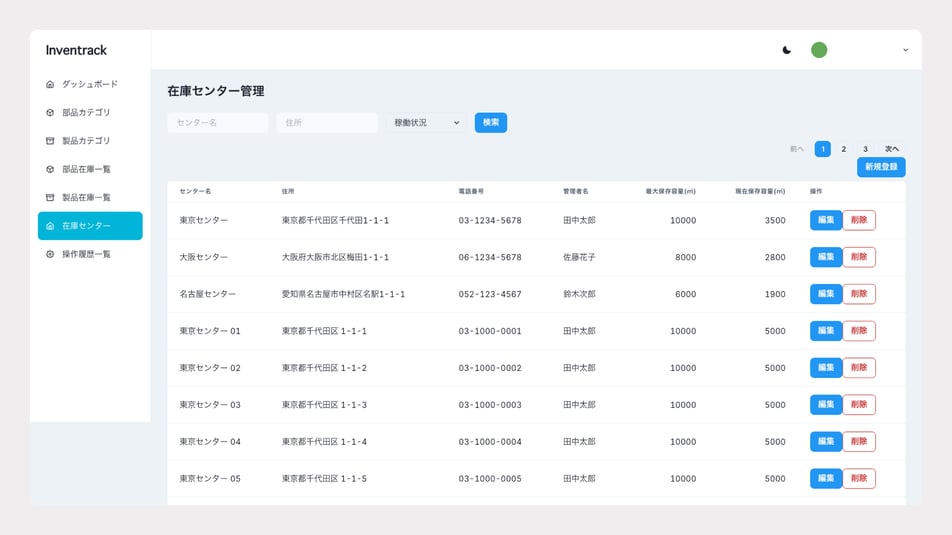
Task: Focus the 住所 address search field
Action: coord(327,123)
